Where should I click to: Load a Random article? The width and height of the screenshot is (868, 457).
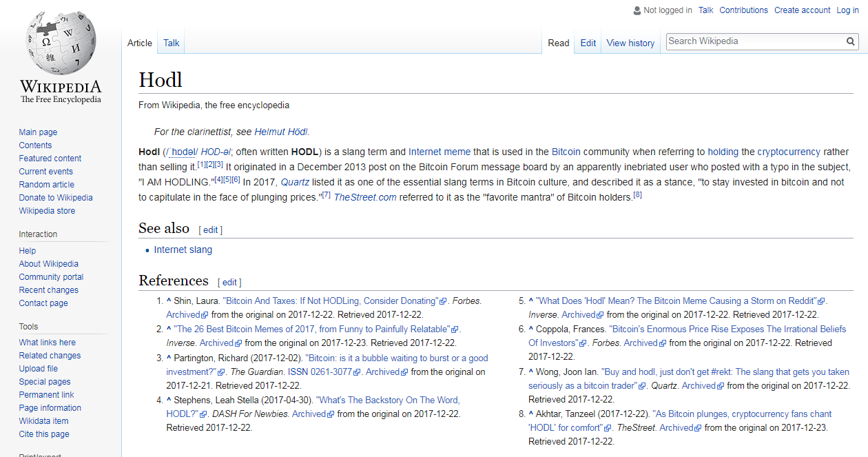[x=47, y=185]
